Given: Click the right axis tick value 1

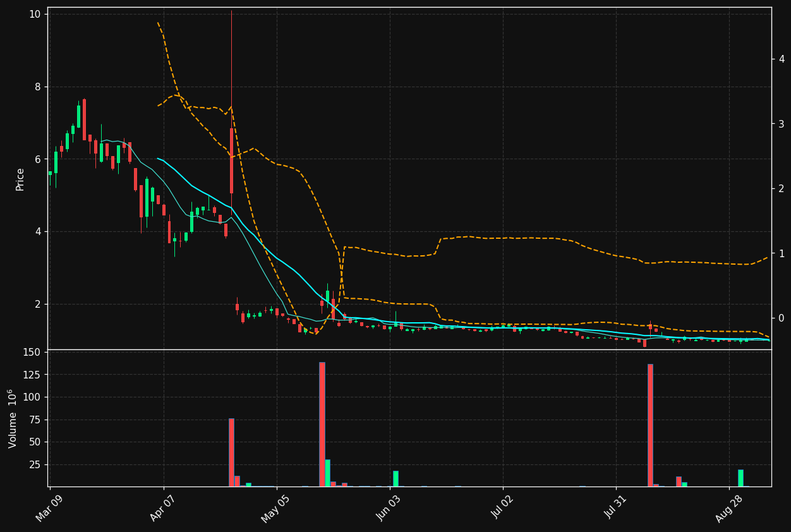Looking at the screenshot, I should pyautogui.click(x=782, y=253).
